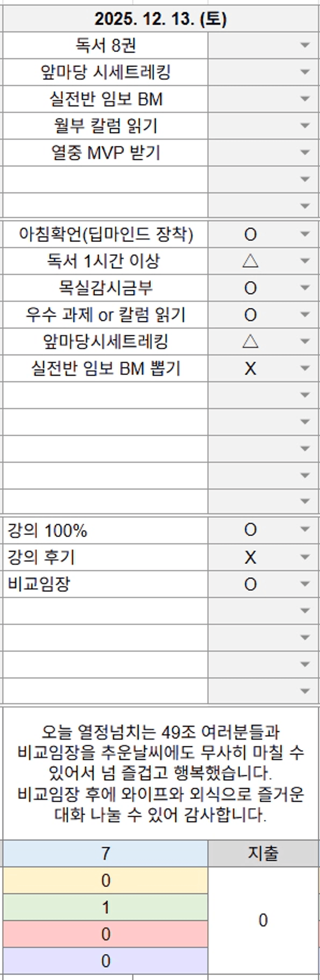This screenshot has width=320, height=980.
Task: Open the 비교임장 row dropdown arrow
Action: point(305,584)
